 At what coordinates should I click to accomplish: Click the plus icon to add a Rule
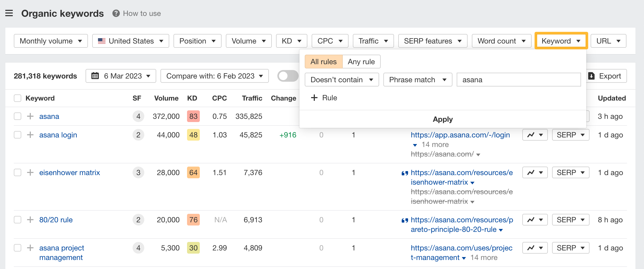coord(314,98)
